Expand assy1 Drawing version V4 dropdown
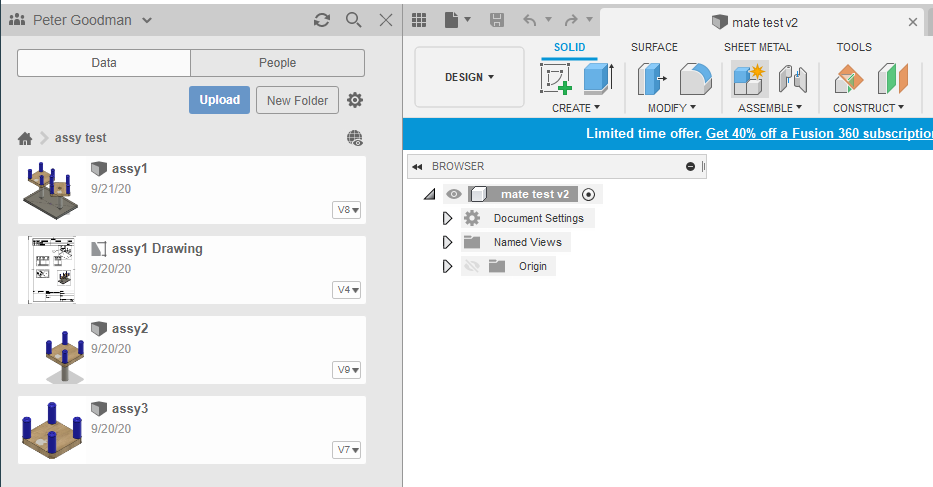This screenshot has width=933, height=487. tap(346, 290)
